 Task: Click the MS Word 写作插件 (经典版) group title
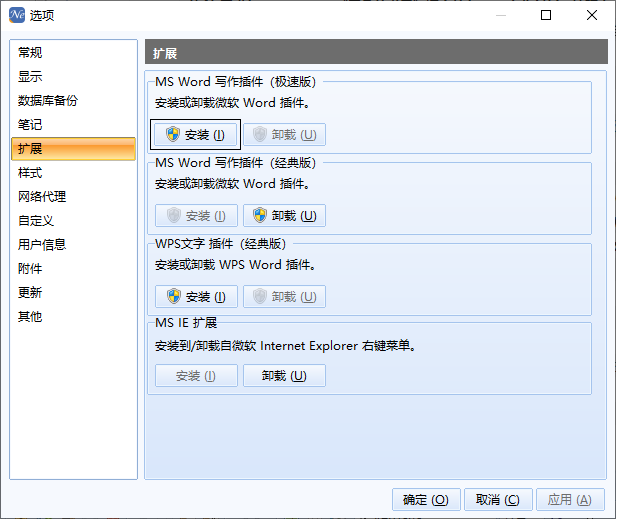tap(235, 163)
